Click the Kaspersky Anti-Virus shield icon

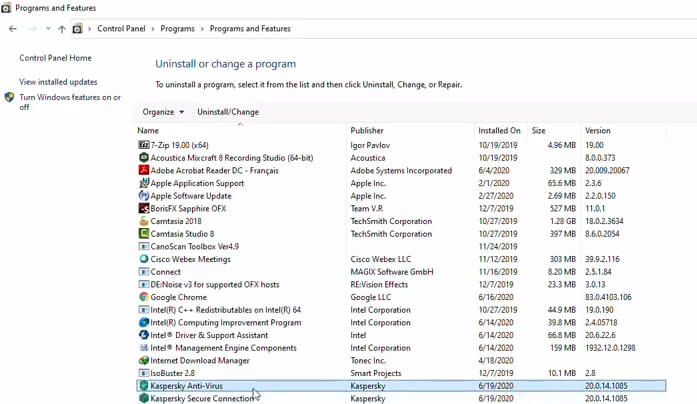coord(144,385)
